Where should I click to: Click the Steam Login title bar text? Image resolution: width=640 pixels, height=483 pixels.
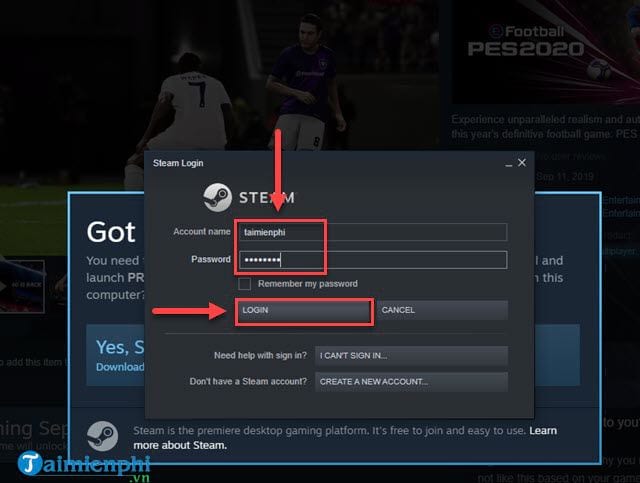pyautogui.click(x=178, y=163)
